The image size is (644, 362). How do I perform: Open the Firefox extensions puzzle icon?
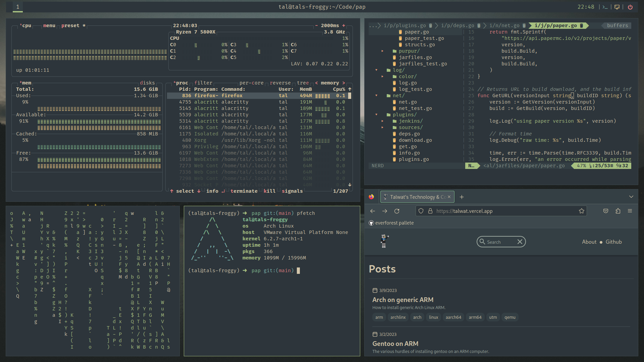[618, 211]
